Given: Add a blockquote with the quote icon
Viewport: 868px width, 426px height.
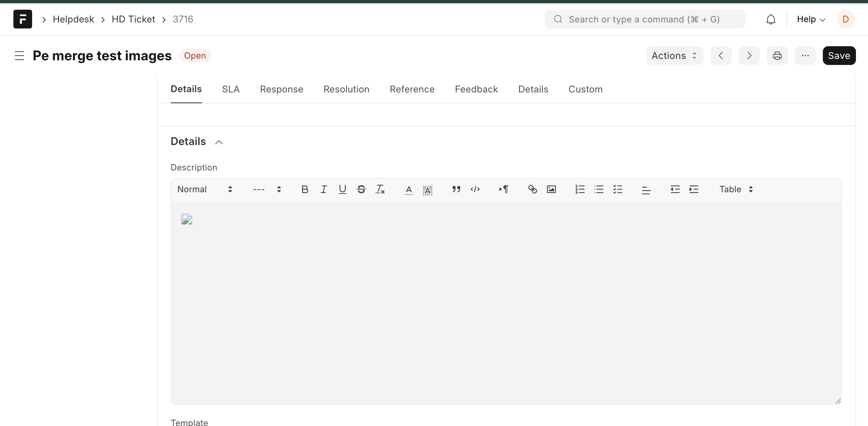Looking at the screenshot, I should pyautogui.click(x=456, y=189).
